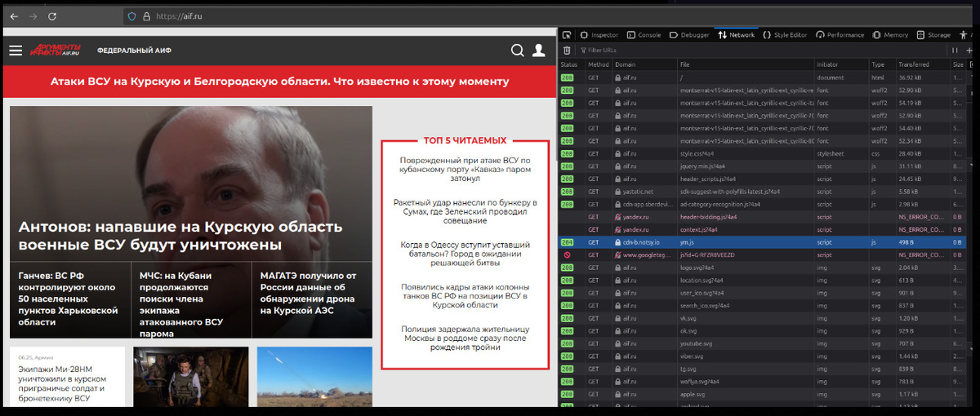Viewport: 980px width, 416px height.
Task: Click the soldier photo thumbnail
Action: [x=191, y=377]
